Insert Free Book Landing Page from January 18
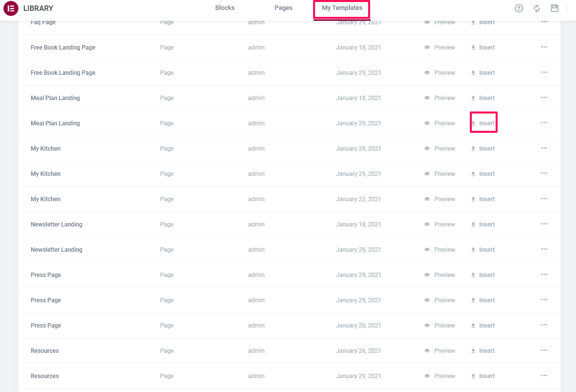This screenshot has height=392, width=576. (x=483, y=48)
